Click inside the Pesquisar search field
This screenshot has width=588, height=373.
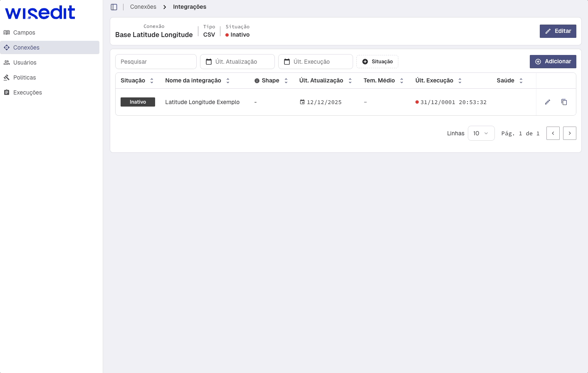pos(156,61)
